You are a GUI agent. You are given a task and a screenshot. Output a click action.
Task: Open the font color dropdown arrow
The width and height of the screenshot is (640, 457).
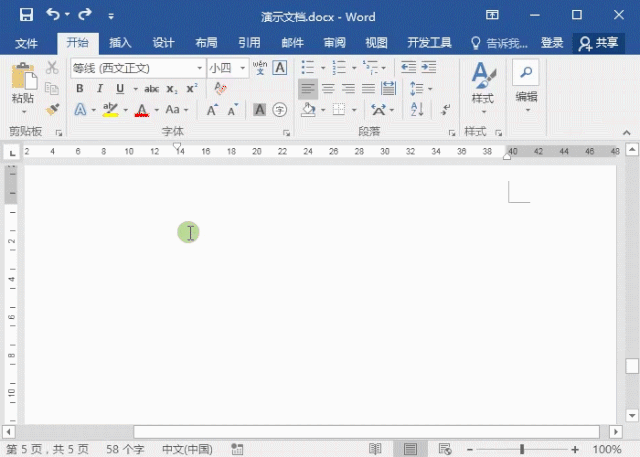(157, 110)
